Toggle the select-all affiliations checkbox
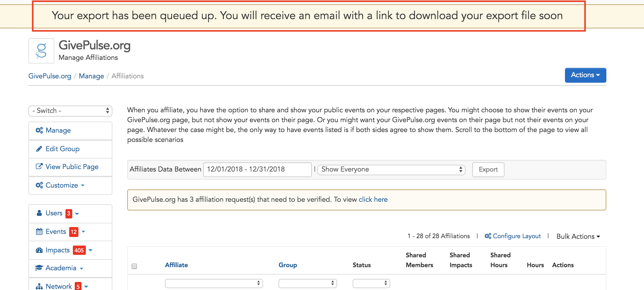Viewport: 644px width, 290px height. pos(134,266)
